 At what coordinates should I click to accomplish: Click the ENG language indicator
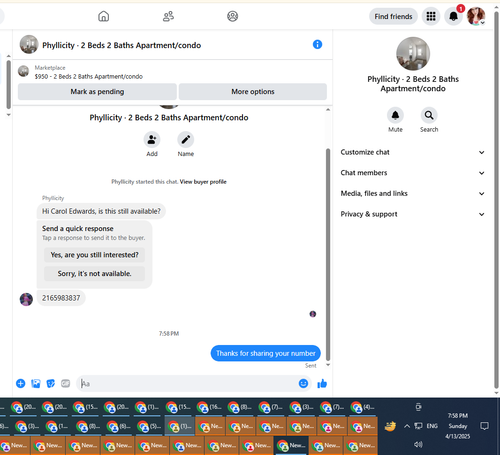click(432, 426)
